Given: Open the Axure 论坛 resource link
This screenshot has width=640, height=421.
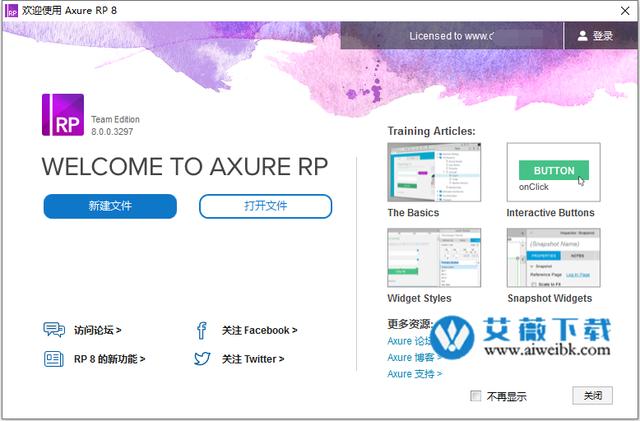Looking at the screenshot, I should point(409,341).
